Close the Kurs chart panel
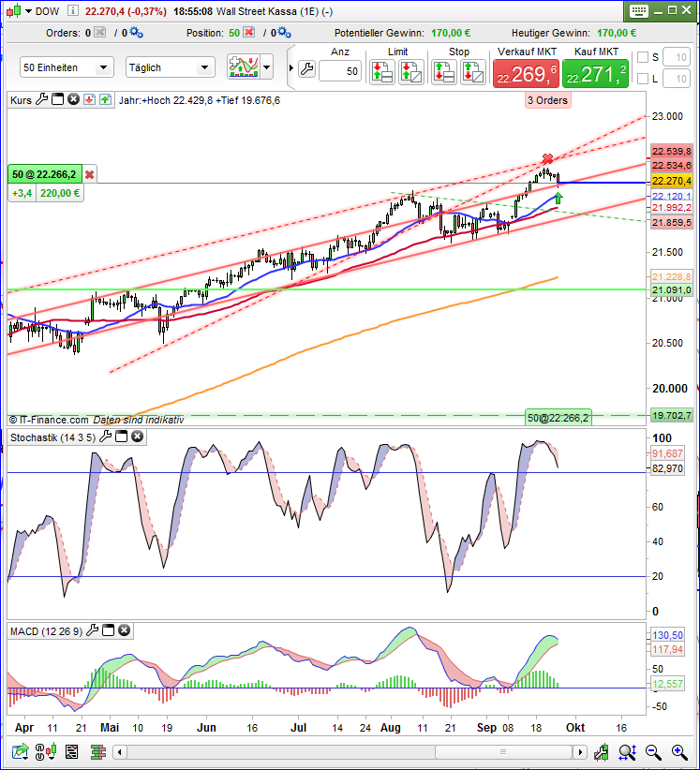The image size is (700, 770). (74, 99)
